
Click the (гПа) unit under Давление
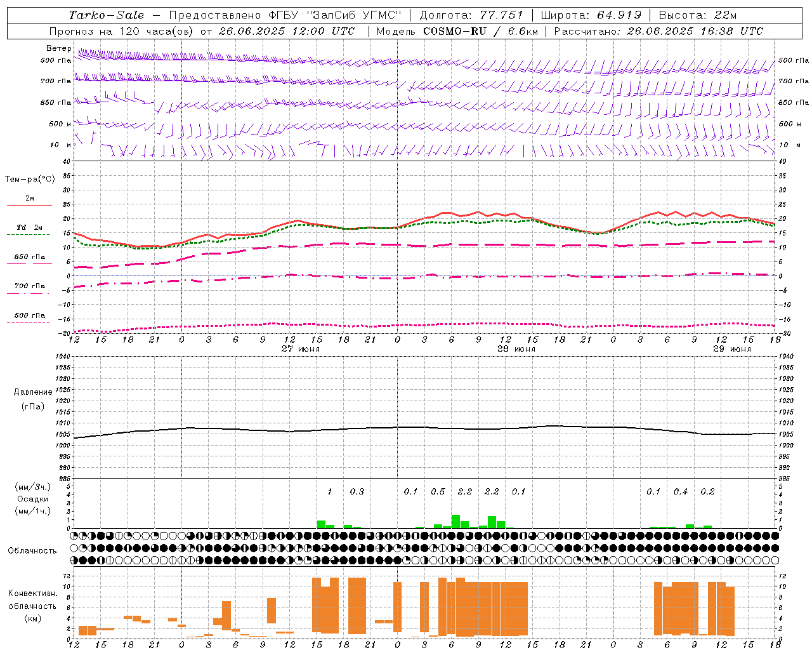[x=32, y=407]
